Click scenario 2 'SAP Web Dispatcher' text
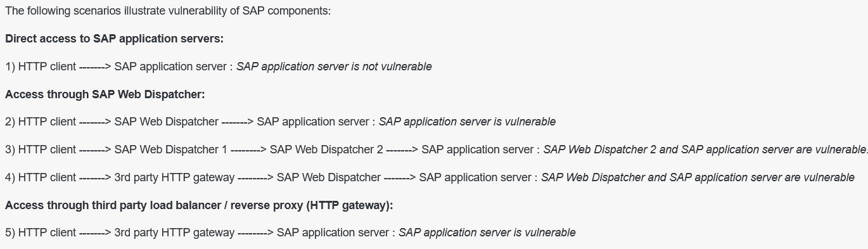 [166, 122]
